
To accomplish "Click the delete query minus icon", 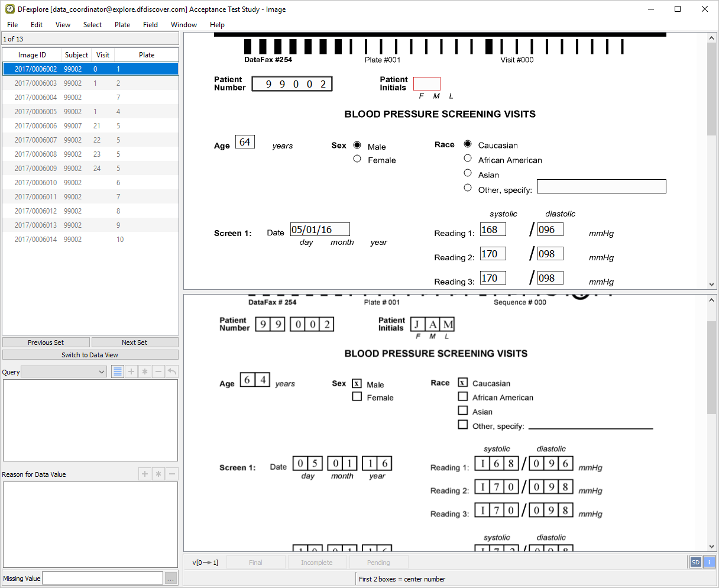I will point(158,372).
